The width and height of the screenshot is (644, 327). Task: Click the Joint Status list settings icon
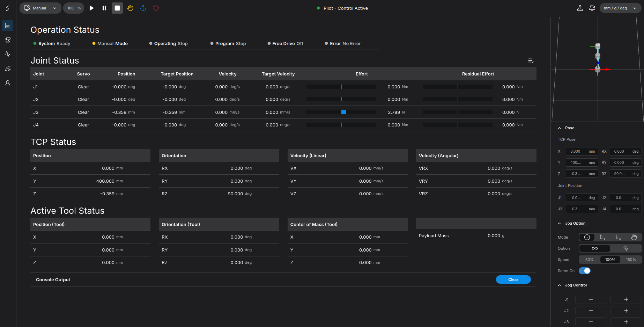pyautogui.click(x=531, y=61)
